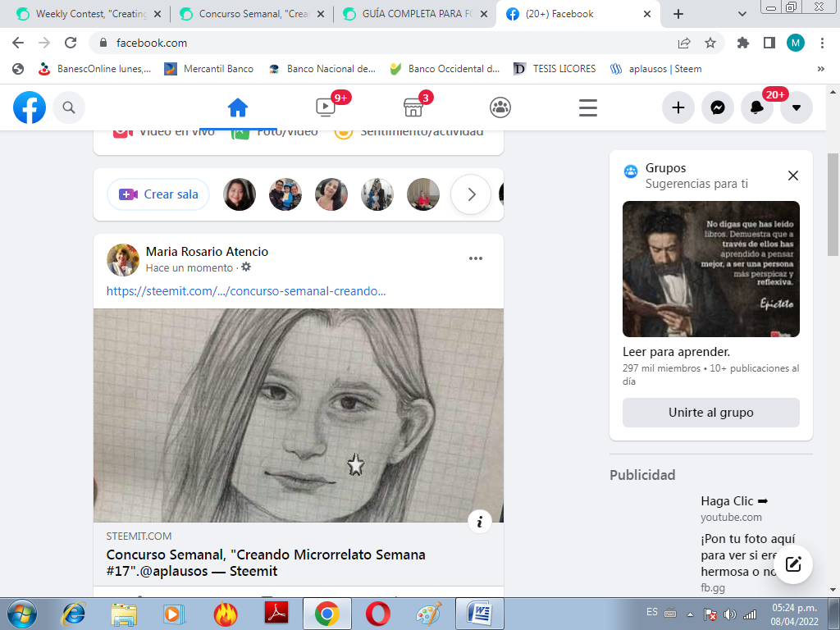840x630 pixels.
Task: Open volume speaker tray icon
Action: 729,614
